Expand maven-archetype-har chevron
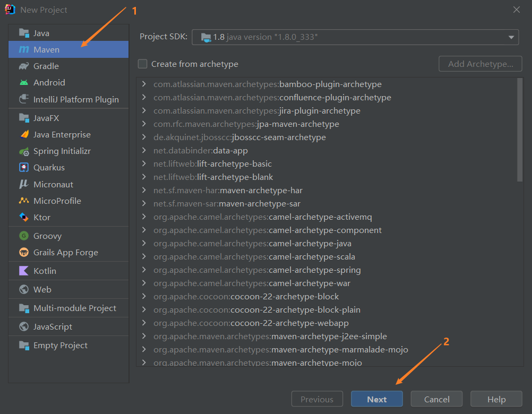The height and width of the screenshot is (414, 532). (144, 190)
